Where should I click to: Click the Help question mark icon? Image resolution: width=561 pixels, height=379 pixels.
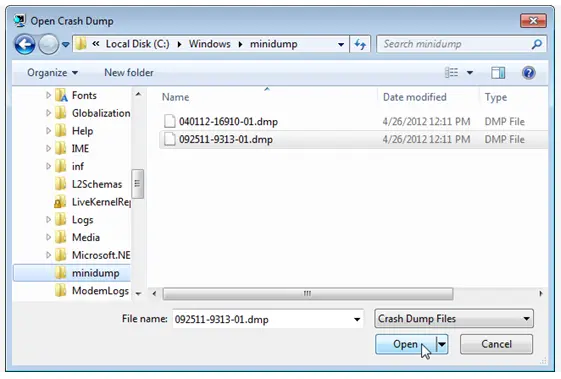click(x=528, y=73)
